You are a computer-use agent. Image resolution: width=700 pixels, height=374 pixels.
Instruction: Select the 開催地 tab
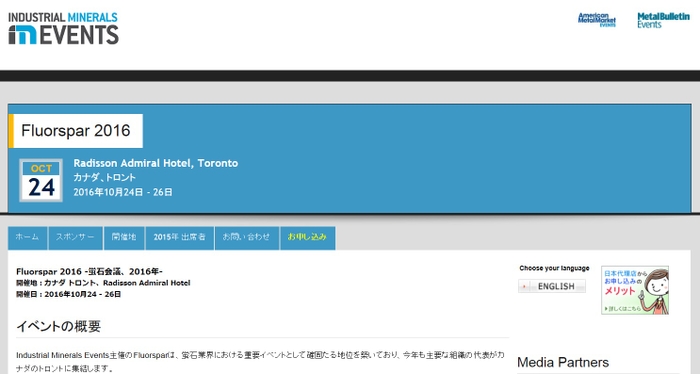pos(124,237)
